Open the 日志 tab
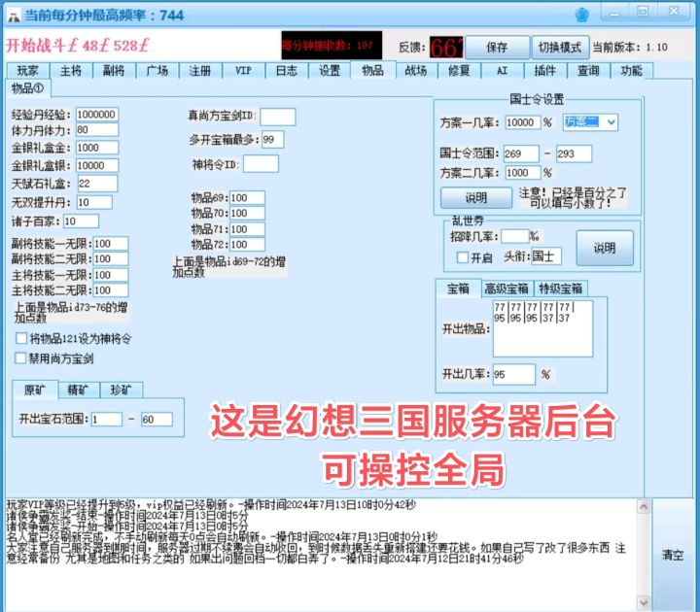700x612 pixels. click(x=287, y=71)
